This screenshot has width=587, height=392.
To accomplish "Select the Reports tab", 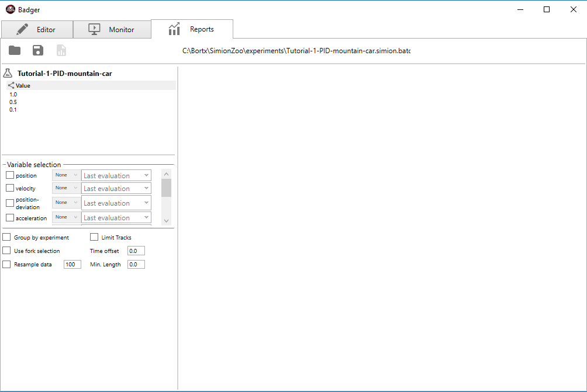I will click(192, 29).
